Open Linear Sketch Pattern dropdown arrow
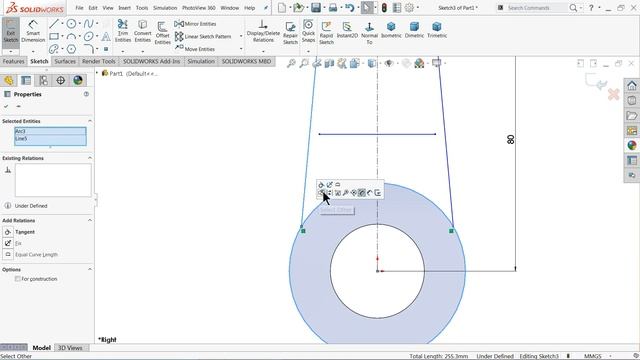640x360 pixels. (x=241, y=36)
